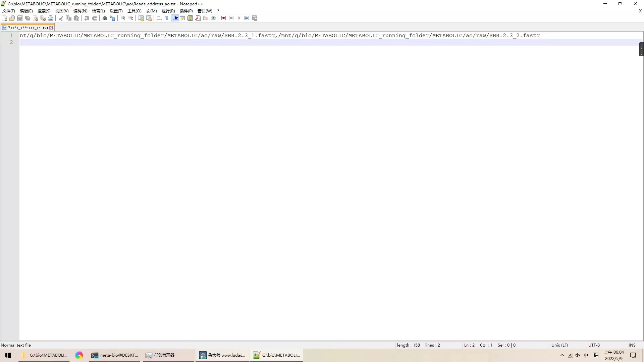Click the Cut scissors icon
644x362 pixels.
click(61, 18)
